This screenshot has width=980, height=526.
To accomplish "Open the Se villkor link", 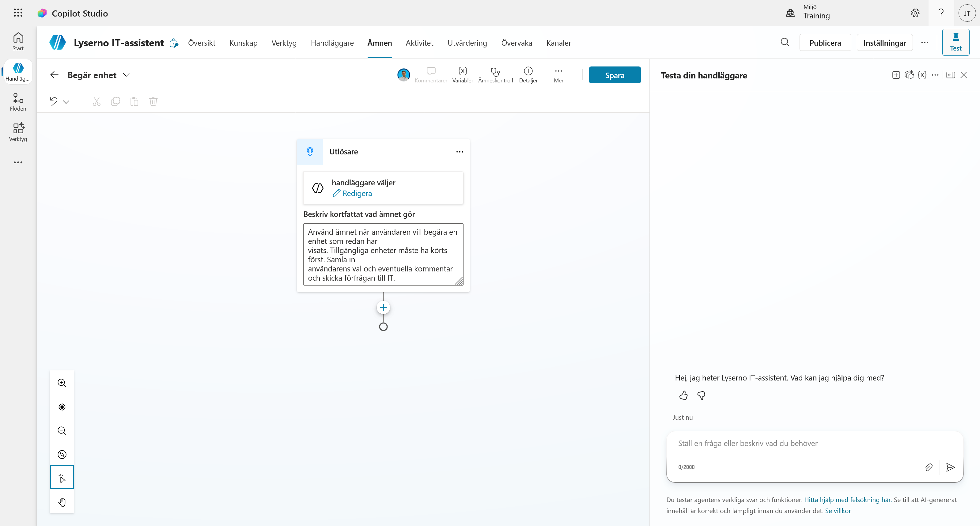I will click(838, 511).
